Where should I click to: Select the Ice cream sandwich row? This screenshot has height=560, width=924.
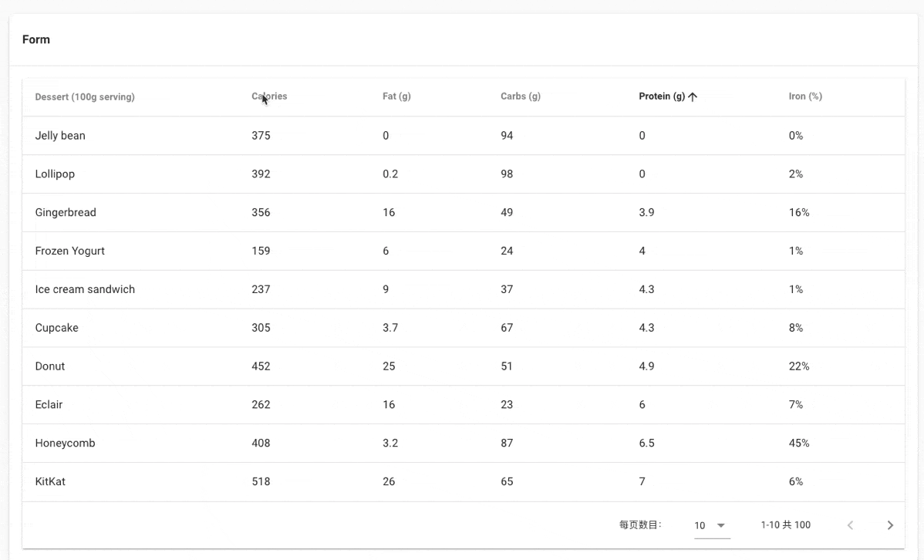click(464, 289)
